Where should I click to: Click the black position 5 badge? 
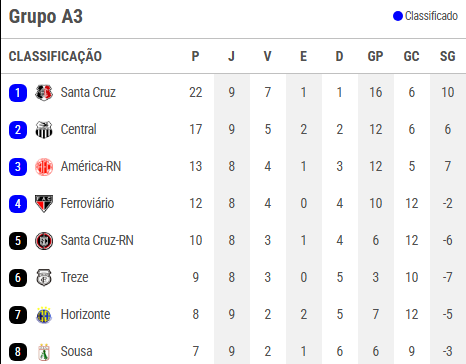(18, 241)
